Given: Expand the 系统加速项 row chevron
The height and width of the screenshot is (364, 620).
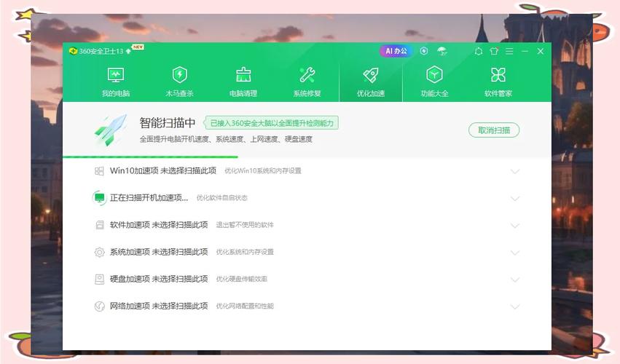Looking at the screenshot, I should [x=515, y=253].
